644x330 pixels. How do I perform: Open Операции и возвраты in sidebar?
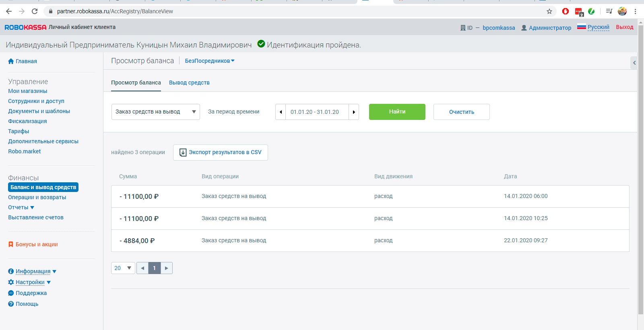37,197
